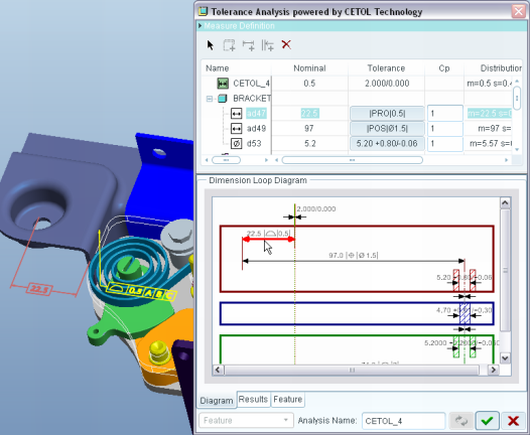The width and height of the screenshot is (530, 435).
Task: Click the grayed refresh regenerate button
Action: [461, 420]
